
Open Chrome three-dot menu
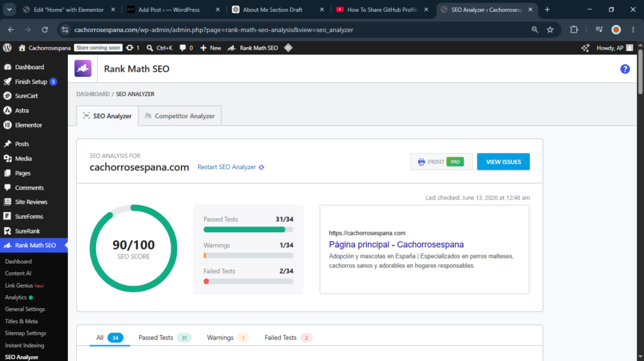click(x=633, y=30)
